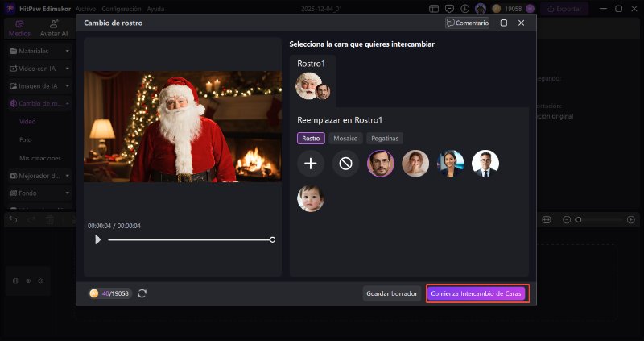
Task: Choose the businesswoman face thumbnail
Action: tap(451, 164)
